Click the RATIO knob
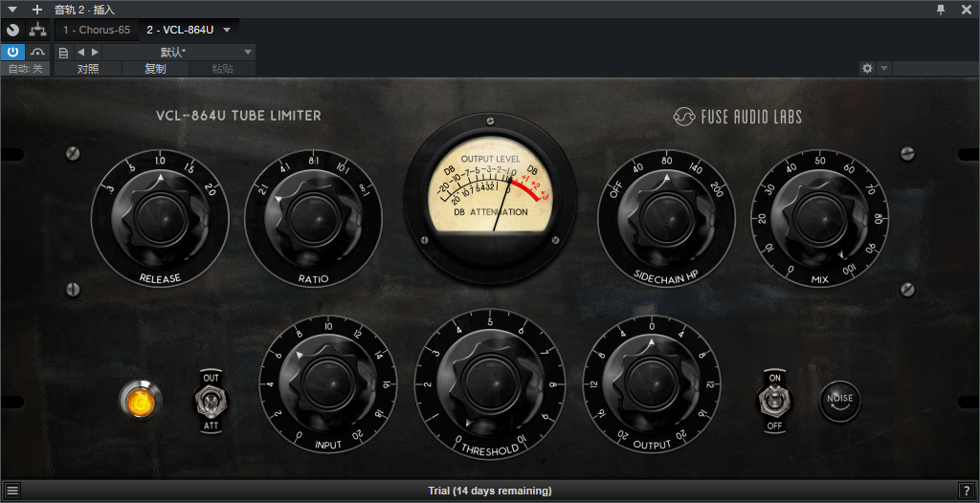The width and height of the screenshot is (980, 503). pos(313,216)
